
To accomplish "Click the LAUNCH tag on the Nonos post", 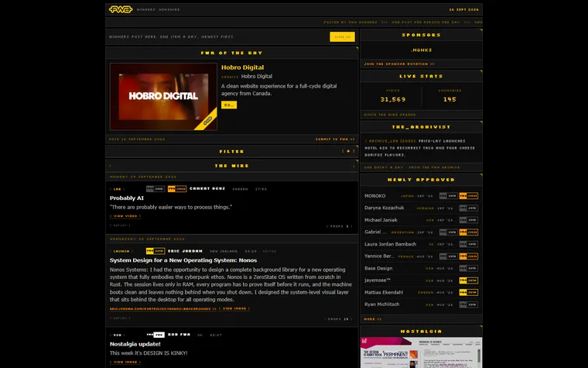I will 121,251.
